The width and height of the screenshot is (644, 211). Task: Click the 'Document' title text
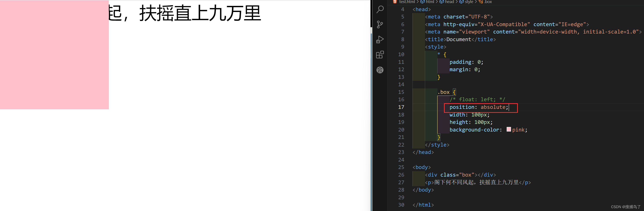point(459,39)
